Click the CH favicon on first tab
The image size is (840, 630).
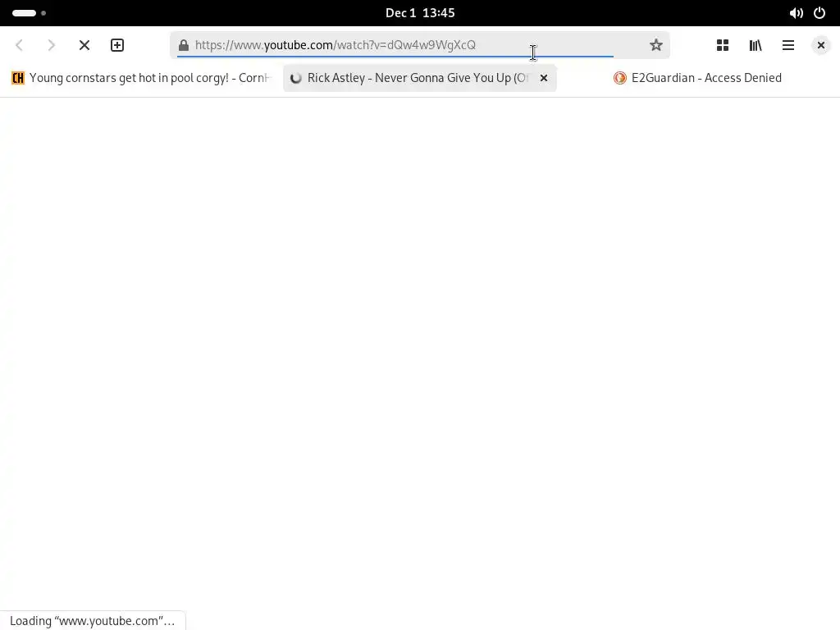click(18, 78)
